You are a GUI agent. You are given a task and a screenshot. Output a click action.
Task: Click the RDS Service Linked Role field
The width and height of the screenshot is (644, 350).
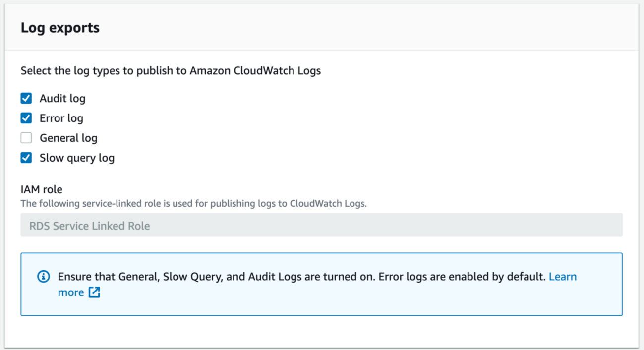pyautogui.click(x=321, y=226)
